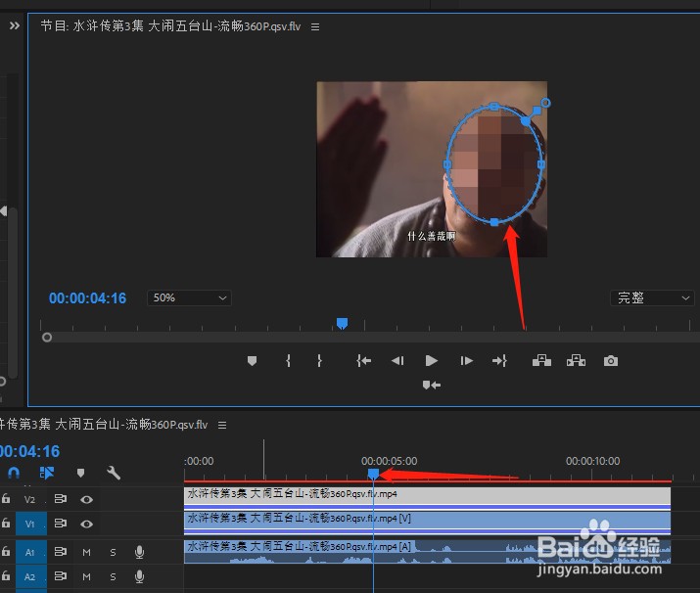This screenshot has width=700, height=593.
Task: Toggle sync lock on A1 track
Action: (61, 552)
